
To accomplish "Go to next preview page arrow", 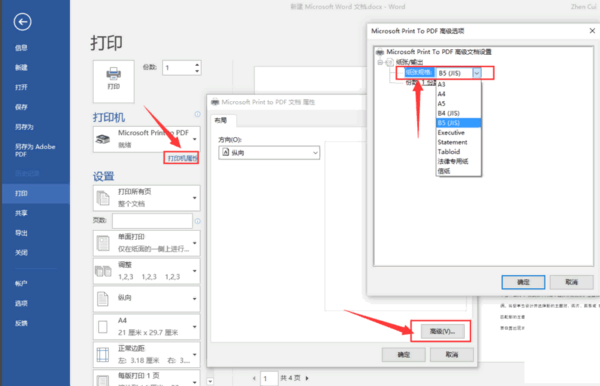I will [x=307, y=378].
